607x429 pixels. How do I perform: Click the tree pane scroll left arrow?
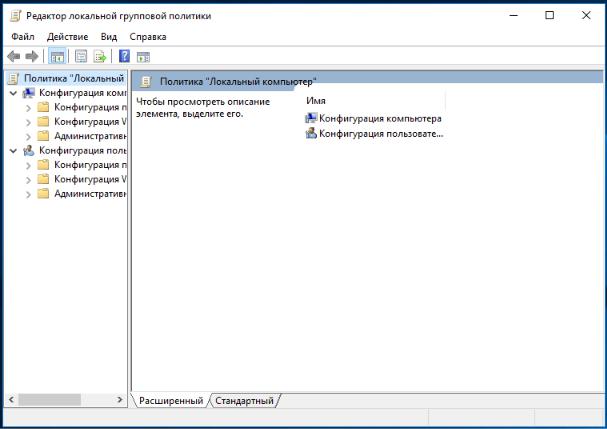[x=11, y=400]
